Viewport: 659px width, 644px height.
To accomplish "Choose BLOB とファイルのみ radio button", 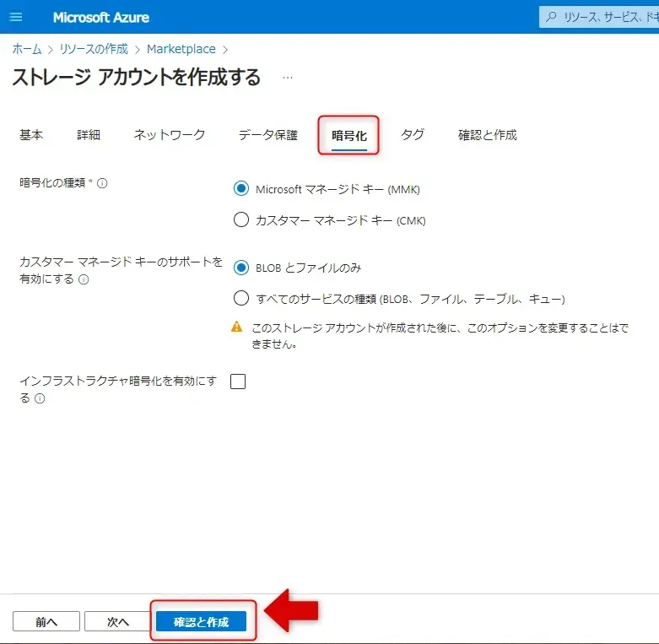I will 241,268.
